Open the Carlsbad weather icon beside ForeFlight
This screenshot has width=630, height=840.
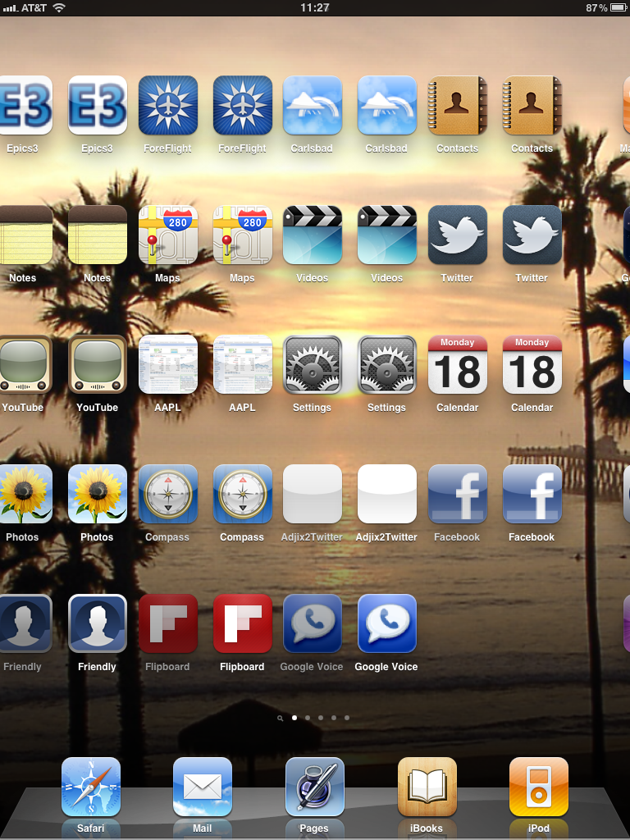(313, 105)
